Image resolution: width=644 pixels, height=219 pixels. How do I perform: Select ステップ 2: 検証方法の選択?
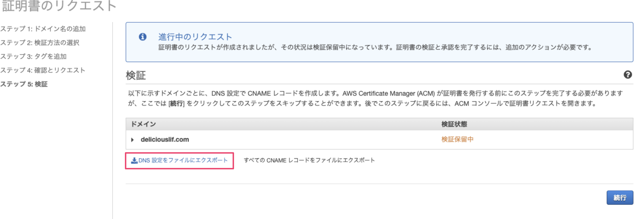pyautogui.click(x=40, y=43)
